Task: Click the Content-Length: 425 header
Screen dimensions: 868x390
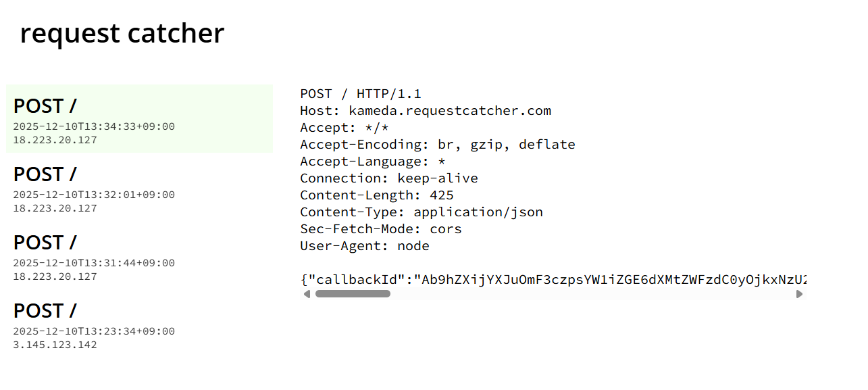Action: pos(377,195)
